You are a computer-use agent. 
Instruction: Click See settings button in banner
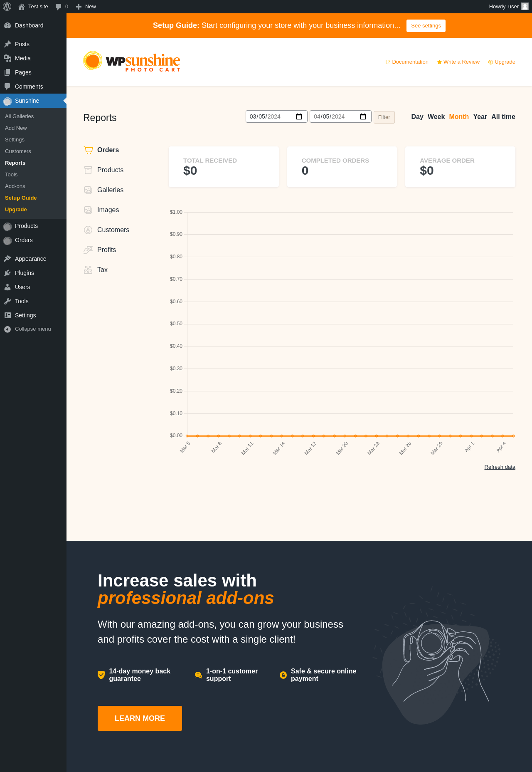coord(426,26)
